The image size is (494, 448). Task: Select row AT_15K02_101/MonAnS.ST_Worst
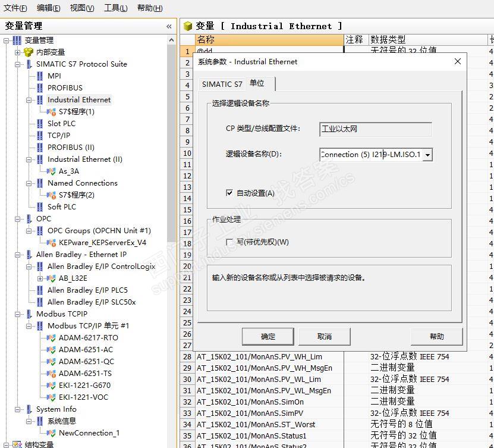tap(256, 425)
